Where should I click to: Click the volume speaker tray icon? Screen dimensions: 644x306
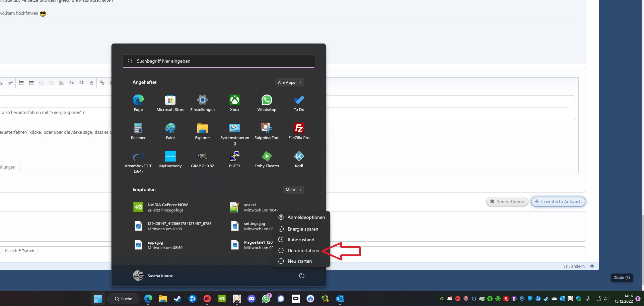click(606, 299)
